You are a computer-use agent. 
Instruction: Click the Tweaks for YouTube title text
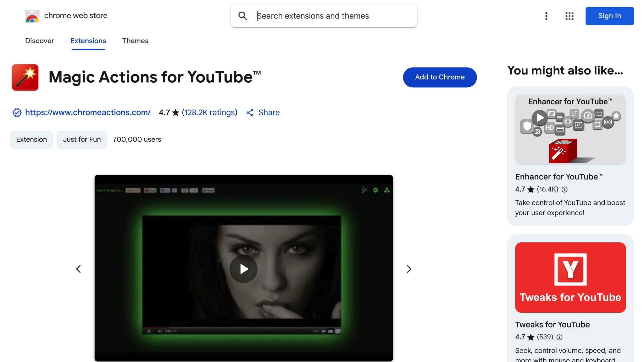[x=552, y=325]
